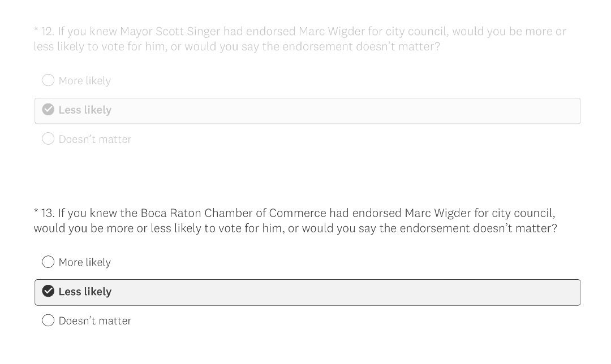Click "Less likely" label text under question 12
611x364 pixels.
coord(85,110)
